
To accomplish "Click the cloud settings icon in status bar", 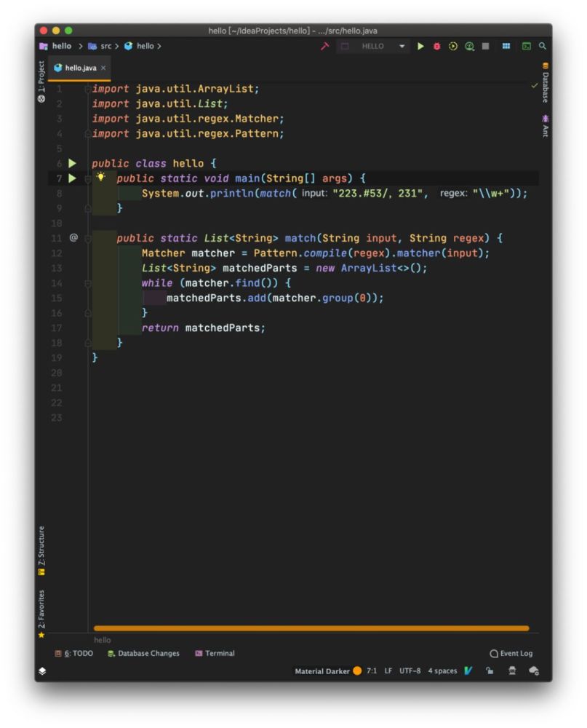I will [x=534, y=671].
